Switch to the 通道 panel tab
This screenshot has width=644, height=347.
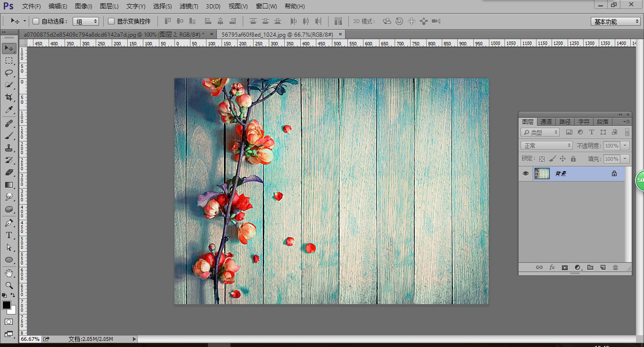(546, 122)
